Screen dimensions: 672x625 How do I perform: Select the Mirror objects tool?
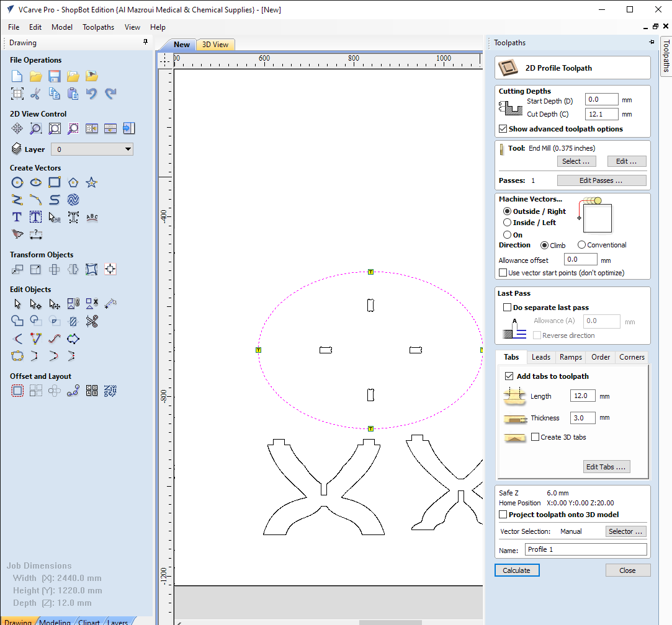[73, 270]
